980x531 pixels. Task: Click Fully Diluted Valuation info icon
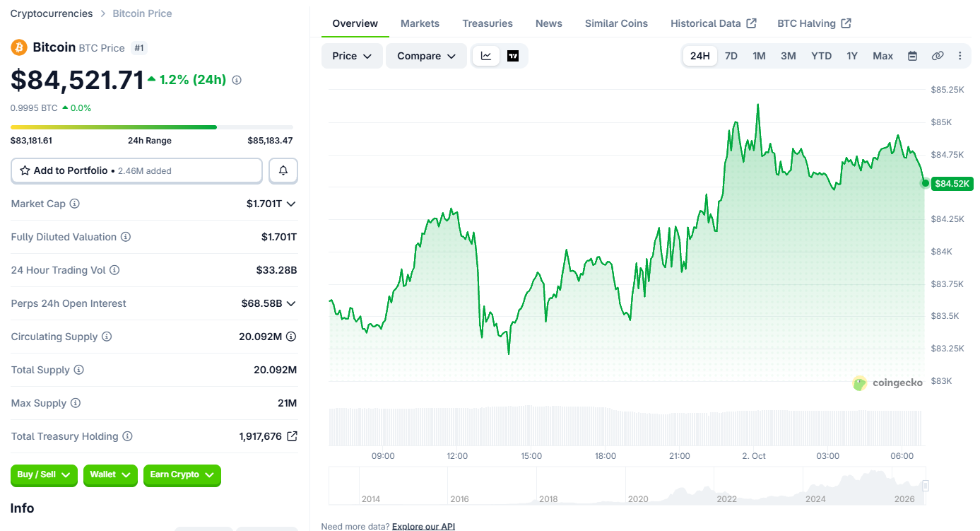pyautogui.click(x=126, y=237)
